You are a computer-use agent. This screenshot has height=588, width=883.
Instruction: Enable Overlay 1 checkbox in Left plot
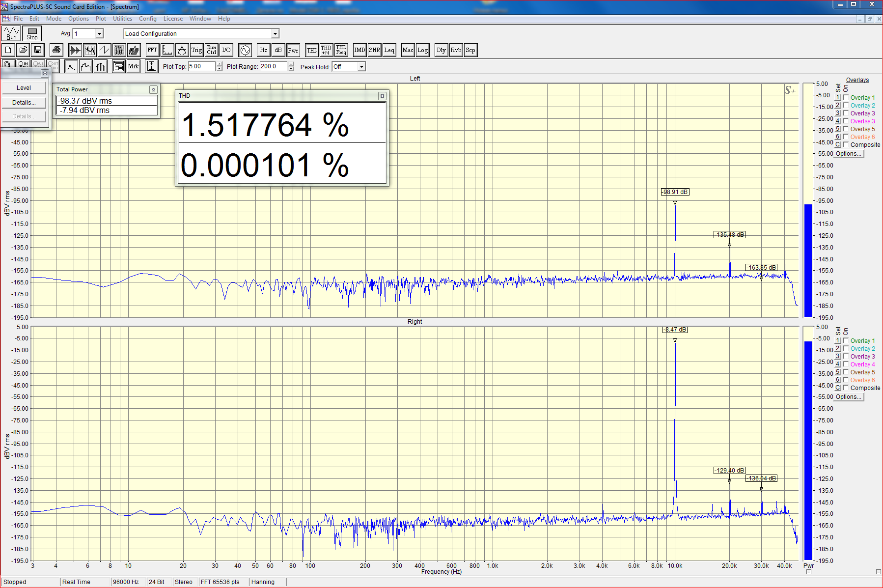tap(846, 97)
